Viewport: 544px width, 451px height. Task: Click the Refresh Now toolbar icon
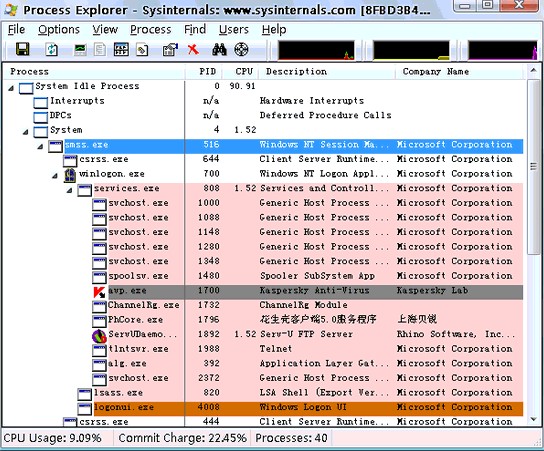tap(52, 49)
